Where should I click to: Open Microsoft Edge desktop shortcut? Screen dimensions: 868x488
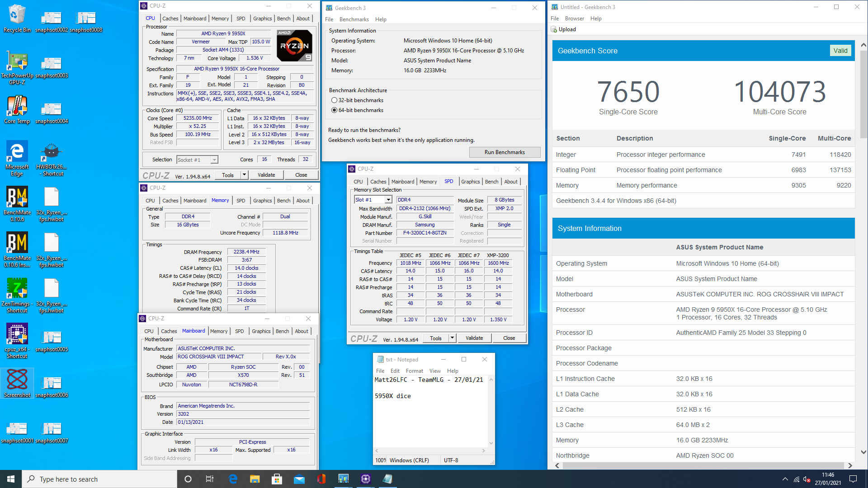[17, 158]
